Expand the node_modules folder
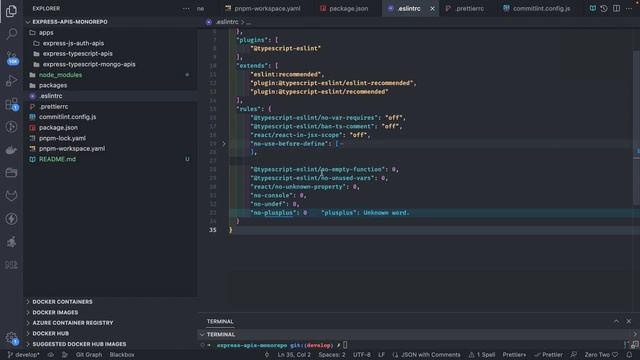Image resolution: width=640 pixels, height=360 pixels. [60, 75]
